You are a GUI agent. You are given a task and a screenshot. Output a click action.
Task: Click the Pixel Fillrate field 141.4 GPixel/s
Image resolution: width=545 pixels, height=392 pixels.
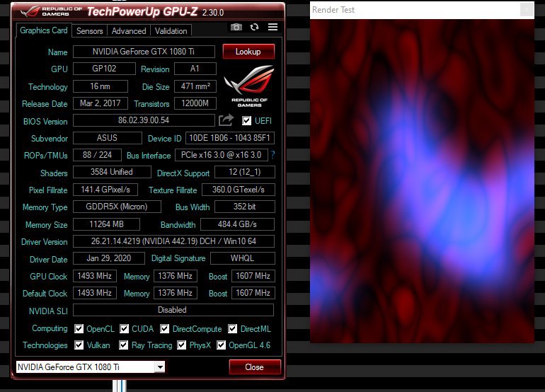point(105,190)
